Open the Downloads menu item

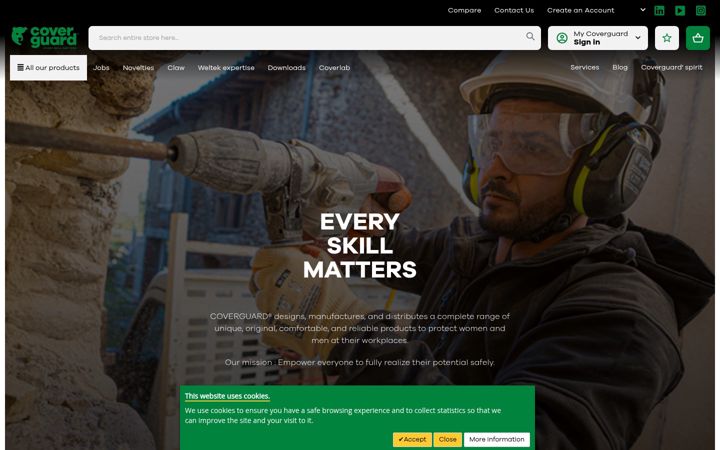point(287,68)
